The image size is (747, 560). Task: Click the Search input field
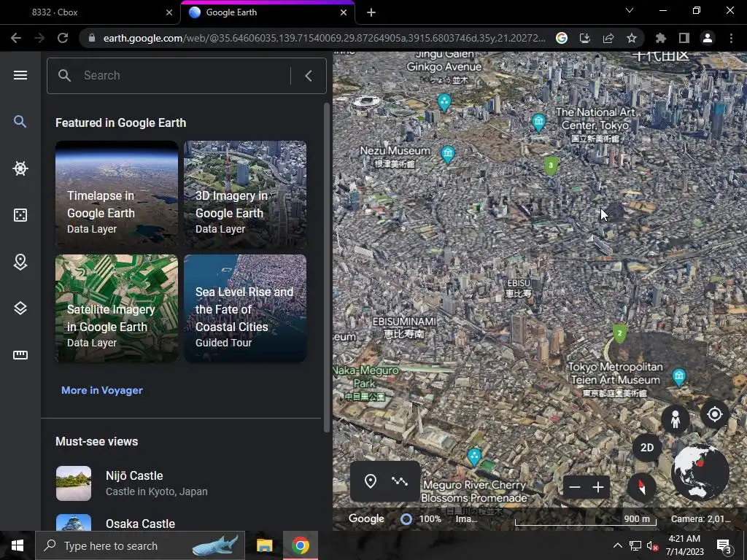187,76
